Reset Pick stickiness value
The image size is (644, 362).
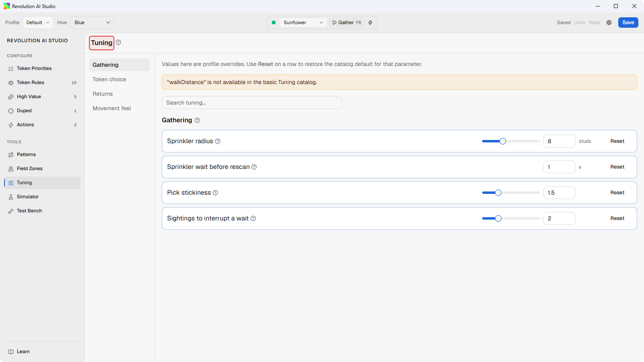pyautogui.click(x=617, y=193)
